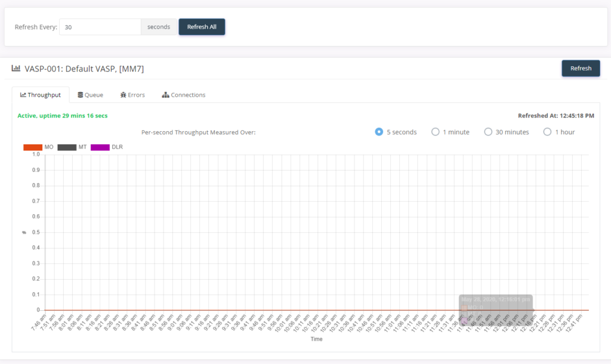The width and height of the screenshot is (611, 364).
Task: Set the Refresh Every seconds input field
Action: point(100,27)
